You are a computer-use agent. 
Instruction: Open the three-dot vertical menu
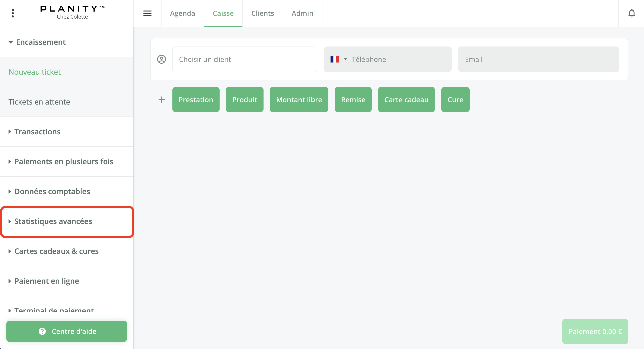click(13, 13)
